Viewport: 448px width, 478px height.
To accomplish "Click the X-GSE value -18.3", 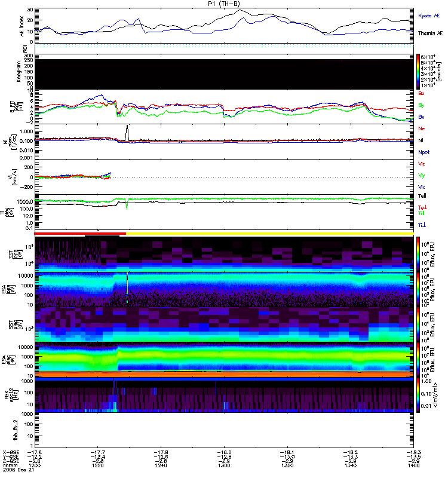I will tap(413, 452).
